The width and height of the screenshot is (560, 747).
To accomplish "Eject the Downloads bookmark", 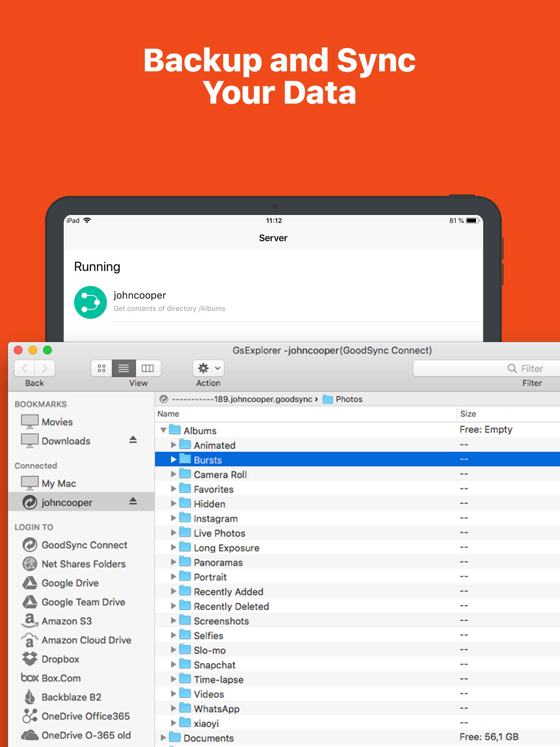I will click(133, 440).
